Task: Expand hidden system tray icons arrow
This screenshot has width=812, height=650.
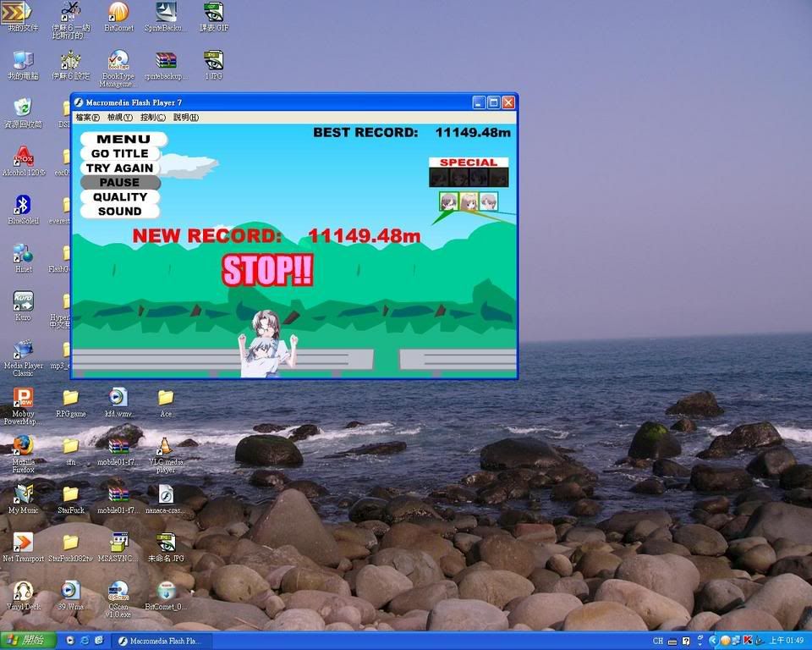Action: pos(714,642)
